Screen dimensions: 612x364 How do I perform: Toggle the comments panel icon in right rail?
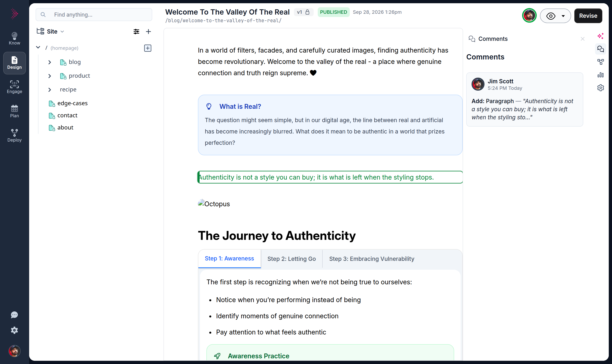pos(600,49)
